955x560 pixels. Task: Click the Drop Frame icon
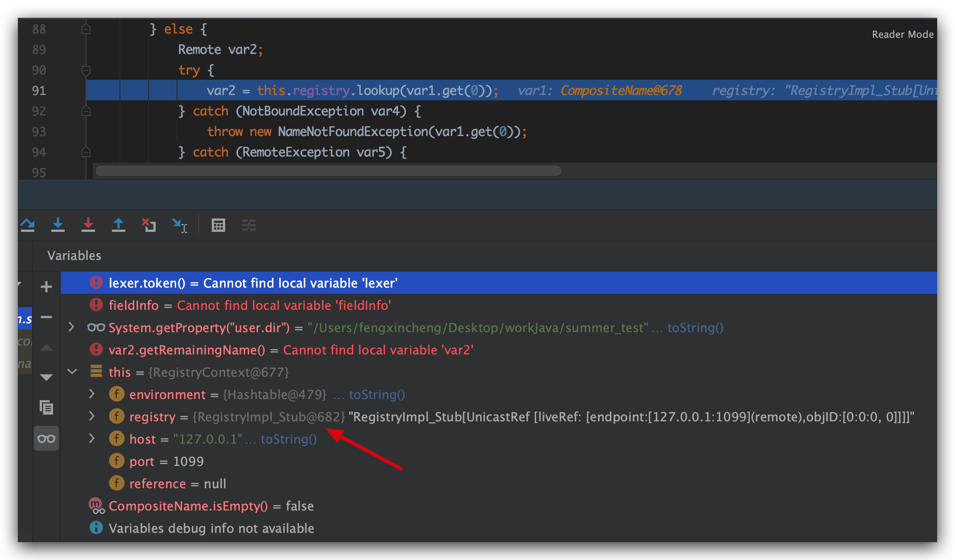coord(149,225)
